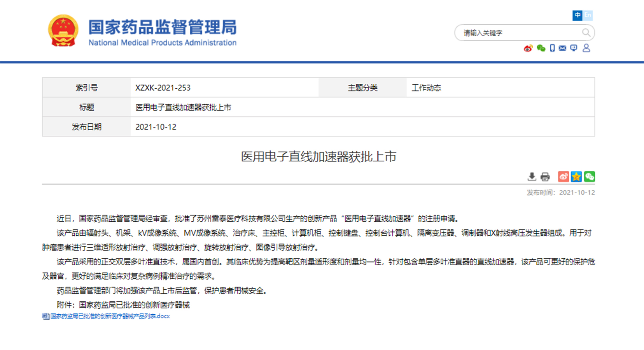Click text 附件：国家药监局已批准的创新医疗器械

[123, 305]
